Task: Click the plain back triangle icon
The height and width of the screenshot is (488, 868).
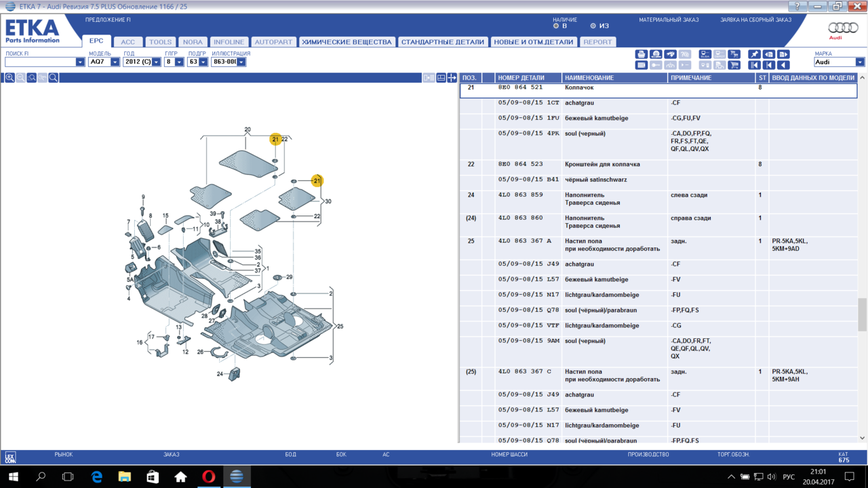Action: 783,65
